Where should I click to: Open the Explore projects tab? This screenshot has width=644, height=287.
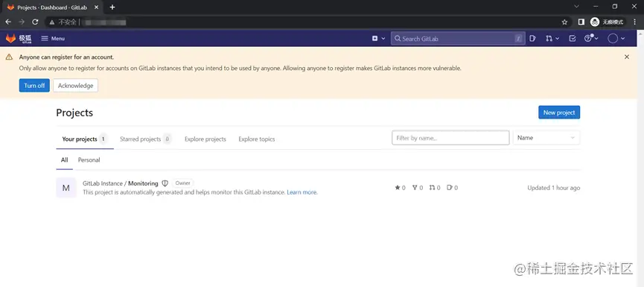(205, 139)
